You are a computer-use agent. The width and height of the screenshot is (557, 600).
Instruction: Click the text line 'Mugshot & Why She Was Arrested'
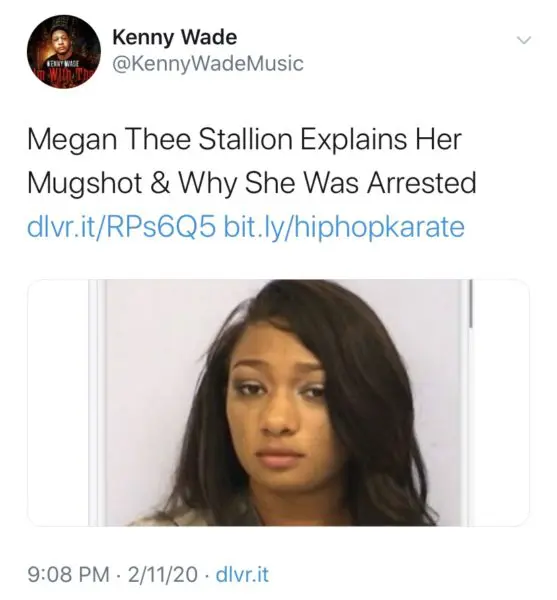point(252,183)
